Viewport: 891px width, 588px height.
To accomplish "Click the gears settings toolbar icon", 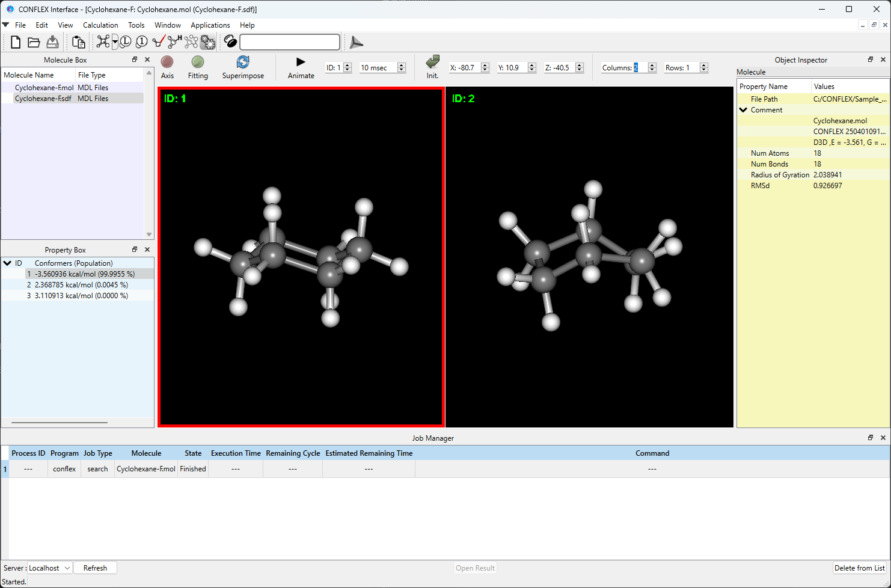I will pyautogui.click(x=208, y=42).
